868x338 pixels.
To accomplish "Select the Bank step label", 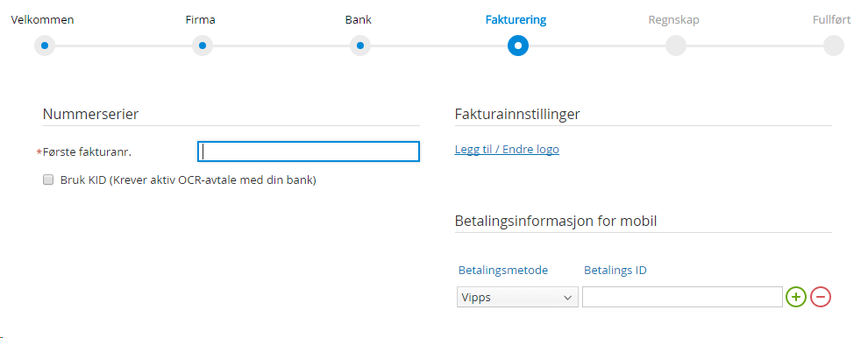I will pyautogui.click(x=359, y=20).
